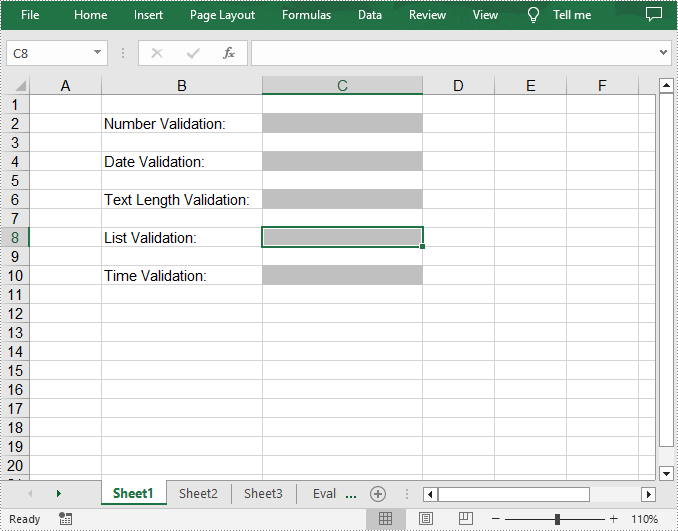The height and width of the screenshot is (531, 678).
Task: Click the fill handle of cell C8
Action: pyautogui.click(x=422, y=246)
